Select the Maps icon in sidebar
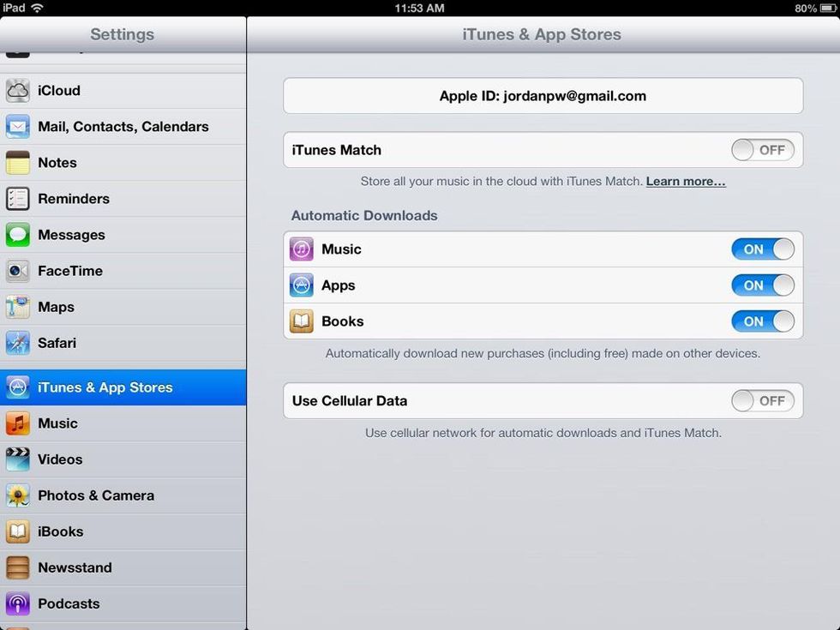 coord(18,307)
